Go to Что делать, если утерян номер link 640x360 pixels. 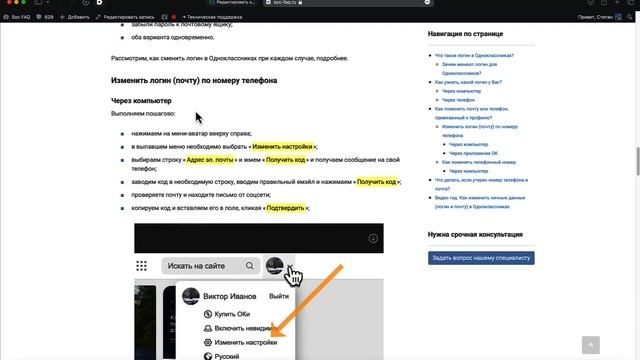pos(481,184)
